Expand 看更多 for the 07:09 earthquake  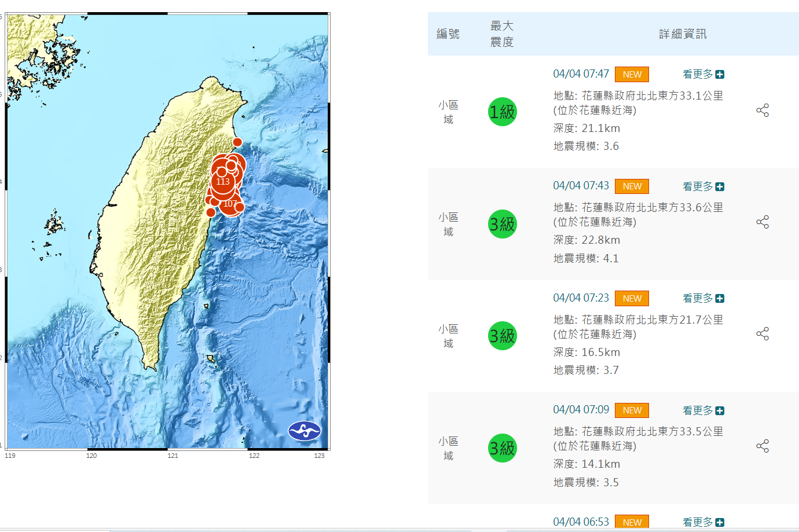(x=703, y=411)
